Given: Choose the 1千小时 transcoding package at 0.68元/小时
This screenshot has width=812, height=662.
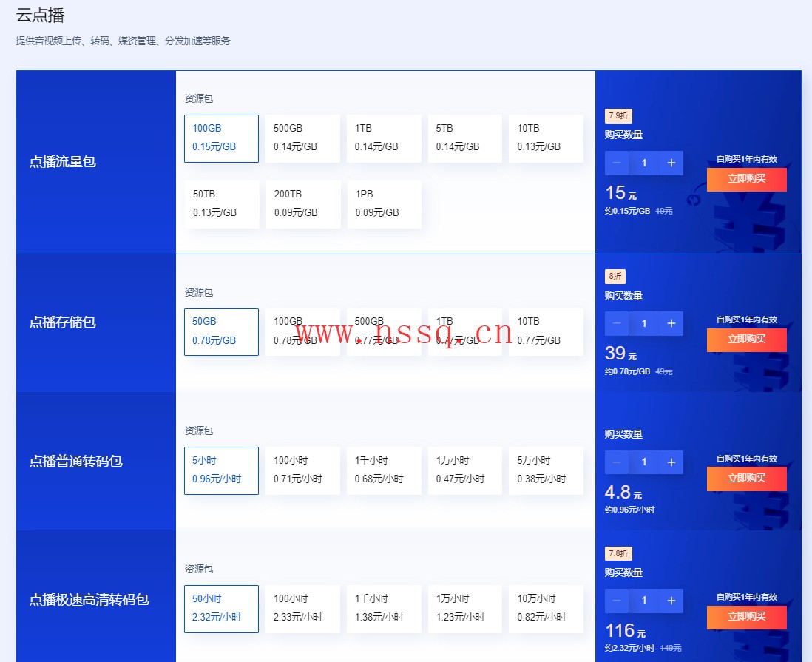Looking at the screenshot, I should point(384,470).
